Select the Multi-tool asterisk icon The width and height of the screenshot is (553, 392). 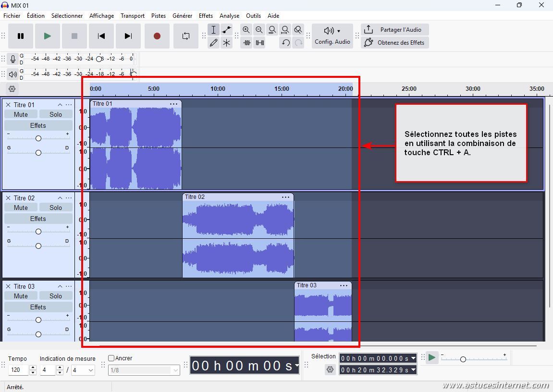pos(226,43)
